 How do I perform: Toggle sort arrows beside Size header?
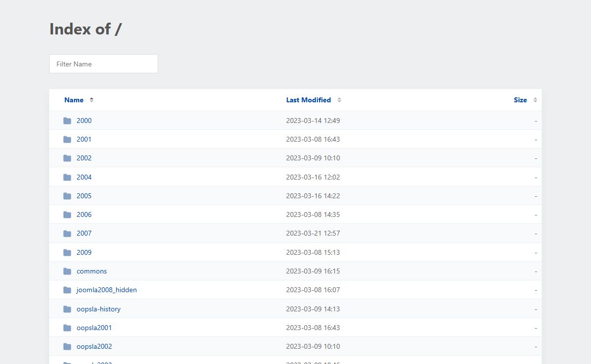click(x=535, y=100)
